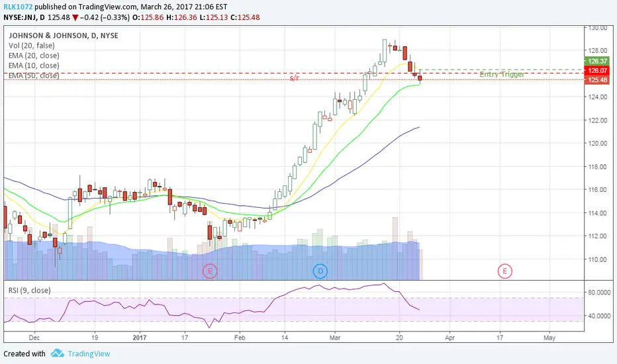
Task: Select the EMA (20, close) indicator label
Action: [x=34, y=56]
